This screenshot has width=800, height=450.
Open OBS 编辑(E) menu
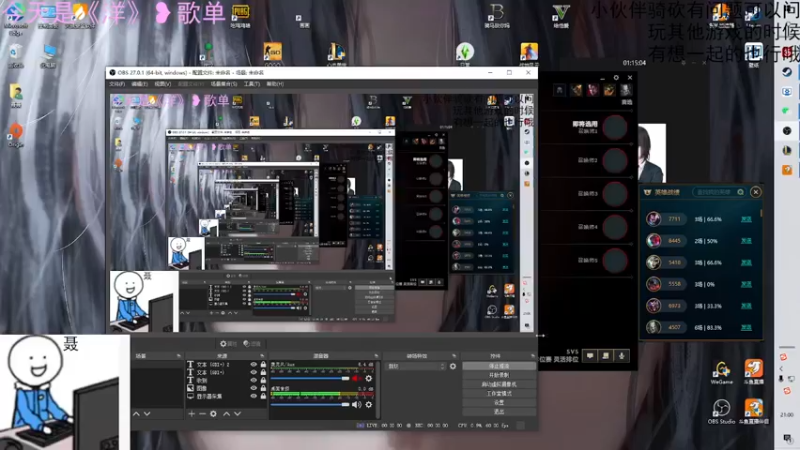click(x=139, y=84)
